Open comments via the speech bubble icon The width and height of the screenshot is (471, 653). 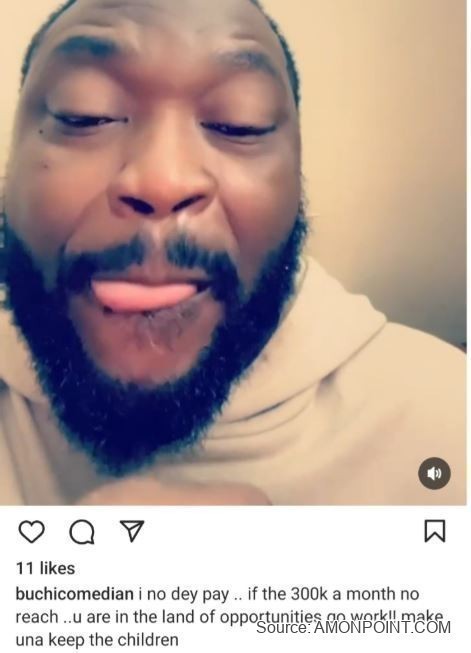pyautogui.click(x=82, y=532)
